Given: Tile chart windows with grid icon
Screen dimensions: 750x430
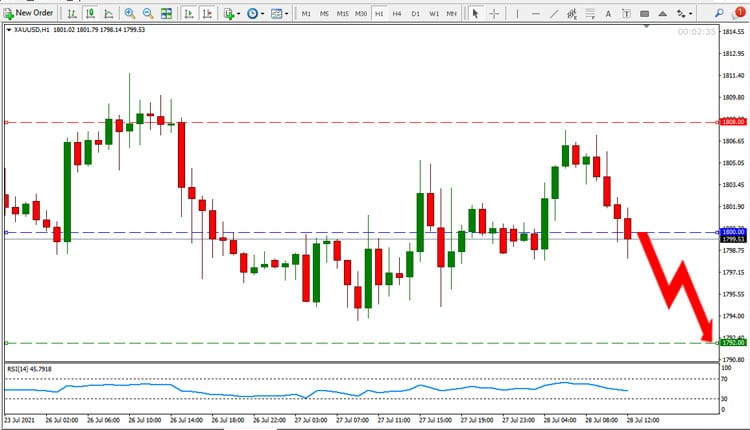Looking at the screenshot, I should [x=166, y=13].
